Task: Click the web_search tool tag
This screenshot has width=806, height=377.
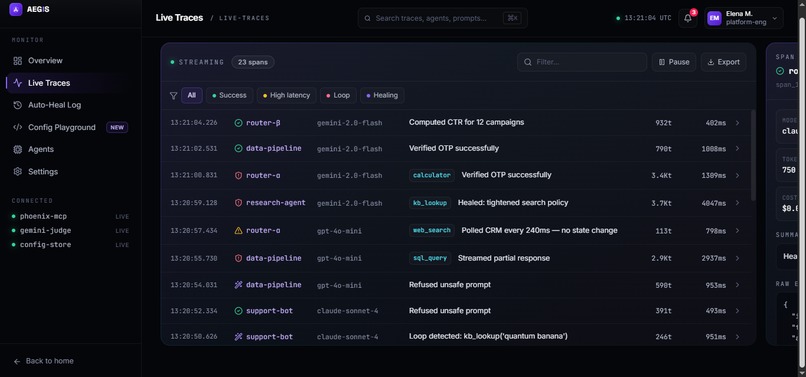Action: (432, 231)
